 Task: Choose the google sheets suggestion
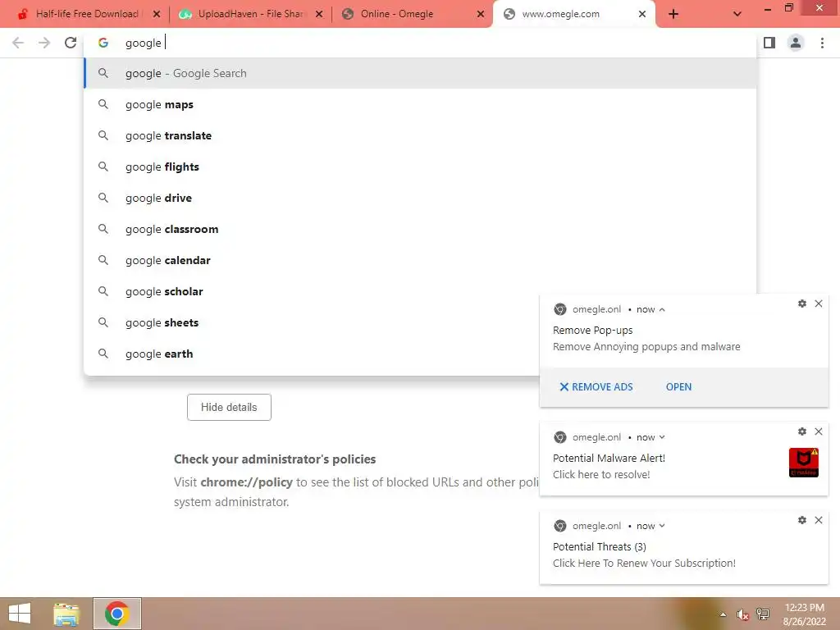pos(311,322)
